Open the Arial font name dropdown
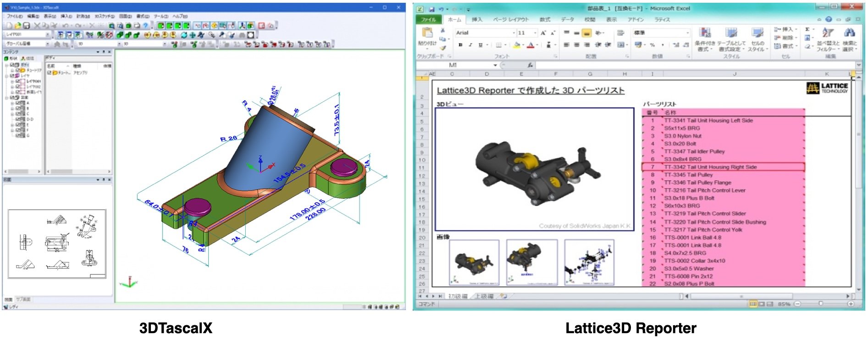This screenshot has height=339, width=868. (514, 33)
